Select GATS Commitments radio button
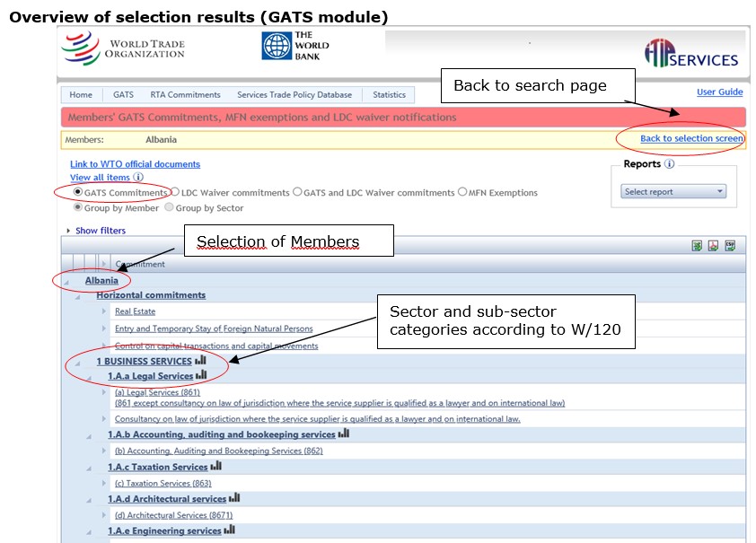 point(77,192)
